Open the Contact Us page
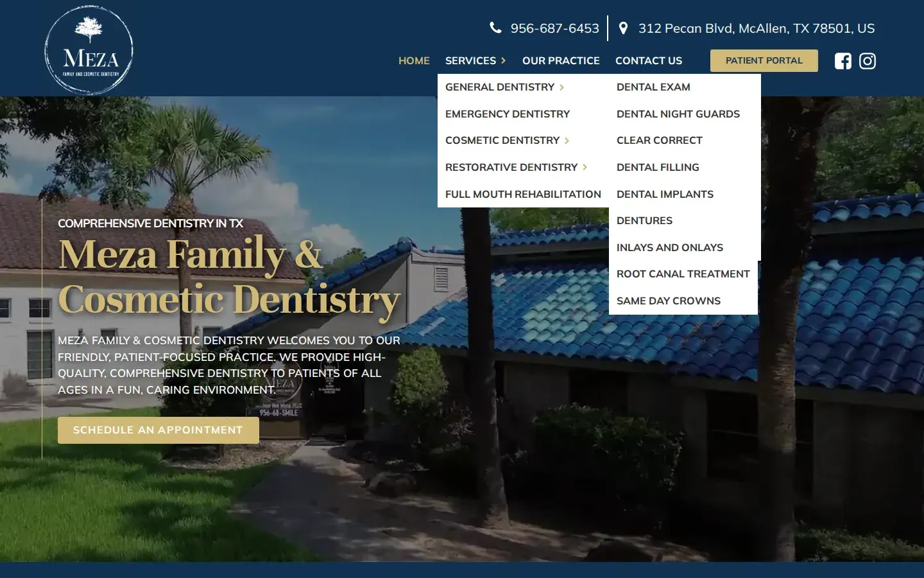The height and width of the screenshot is (578, 924). pyautogui.click(x=649, y=60)
